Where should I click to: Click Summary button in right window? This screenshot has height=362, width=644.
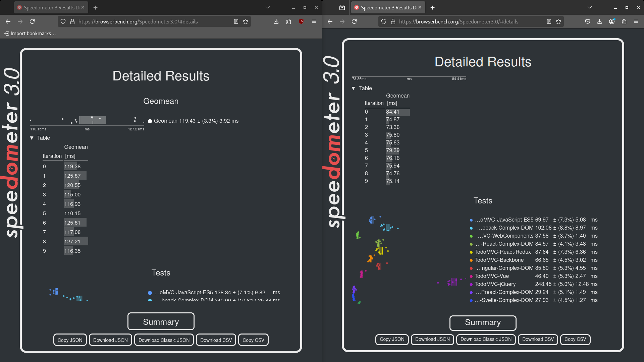pos(483,322)
